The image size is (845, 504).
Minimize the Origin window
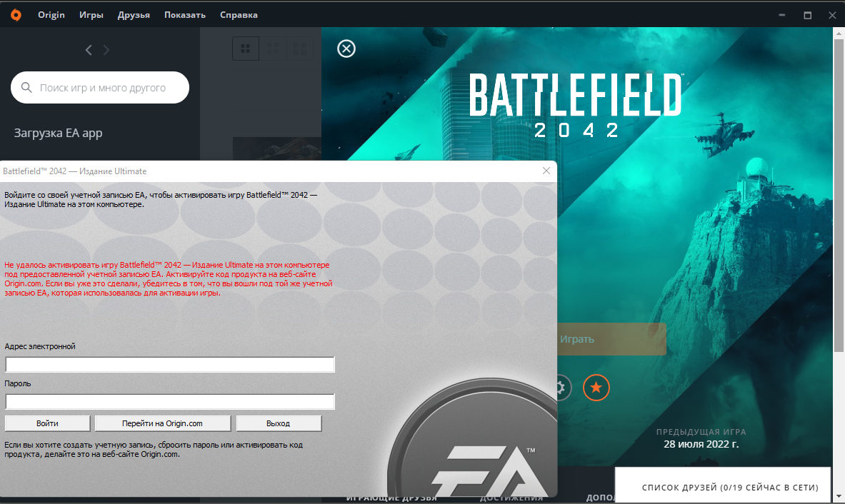(x=782, y=15)
